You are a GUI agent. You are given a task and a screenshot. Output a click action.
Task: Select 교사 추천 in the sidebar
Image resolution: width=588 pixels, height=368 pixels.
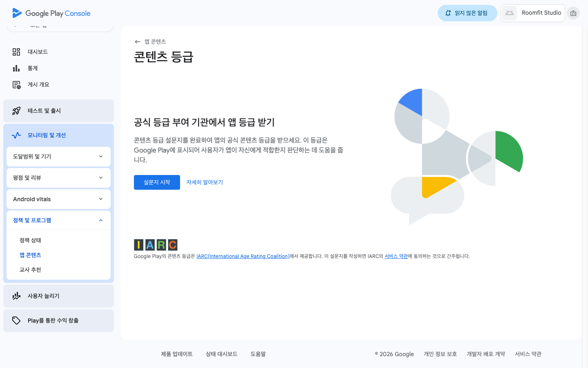coord(30,270)
